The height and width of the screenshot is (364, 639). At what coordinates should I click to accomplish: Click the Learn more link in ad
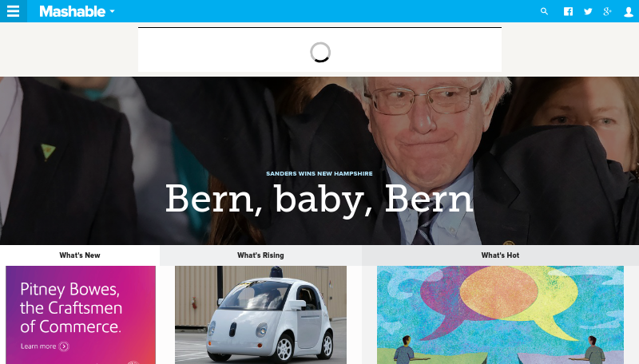pos(38,346)
